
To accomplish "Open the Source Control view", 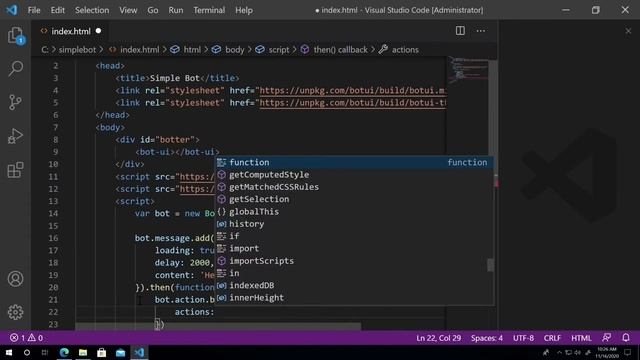I will point(16,102).
